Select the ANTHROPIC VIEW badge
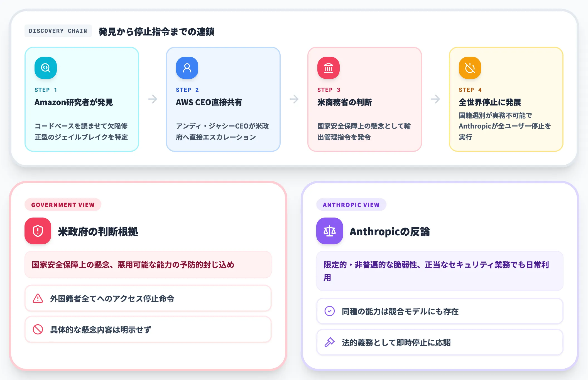This screenshot has width=588, height=380. (x=351, y=205)
